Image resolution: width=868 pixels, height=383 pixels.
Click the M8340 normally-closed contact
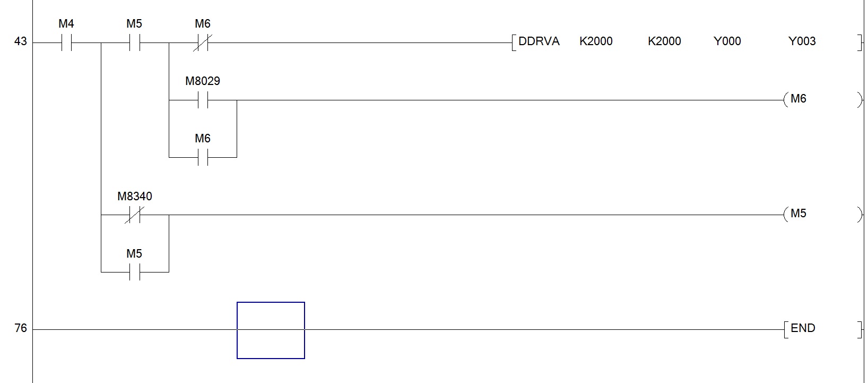coord(134,215)
